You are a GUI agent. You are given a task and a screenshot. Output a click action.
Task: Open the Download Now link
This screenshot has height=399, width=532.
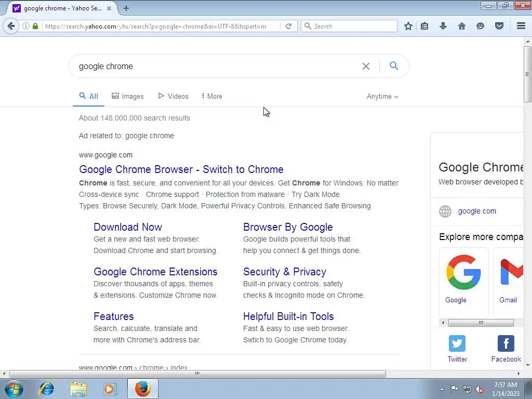pos(128,227)
